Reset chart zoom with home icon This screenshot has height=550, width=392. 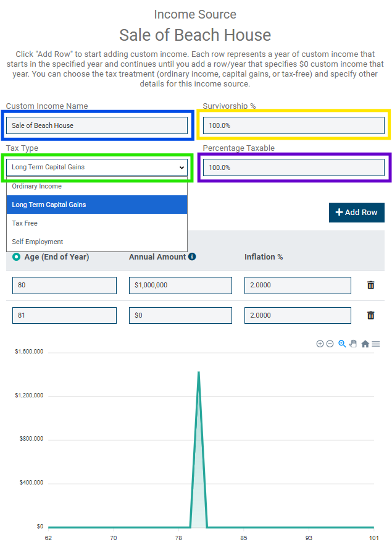(365, 344)
